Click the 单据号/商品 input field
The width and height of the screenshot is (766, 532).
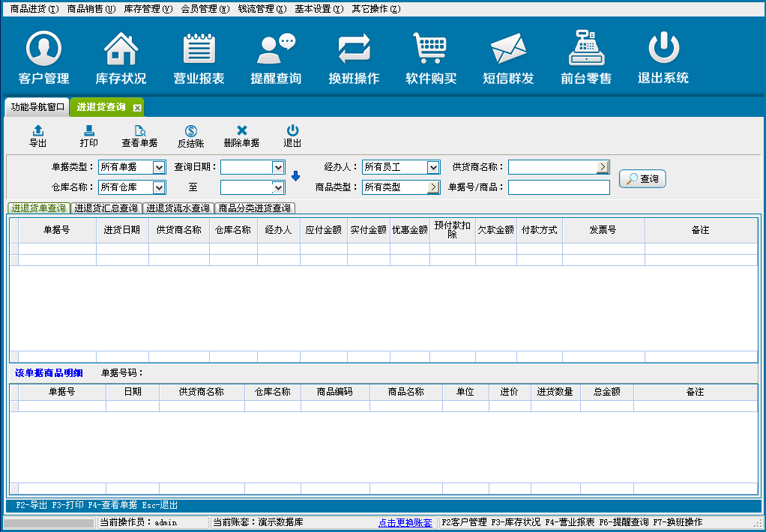558,187
